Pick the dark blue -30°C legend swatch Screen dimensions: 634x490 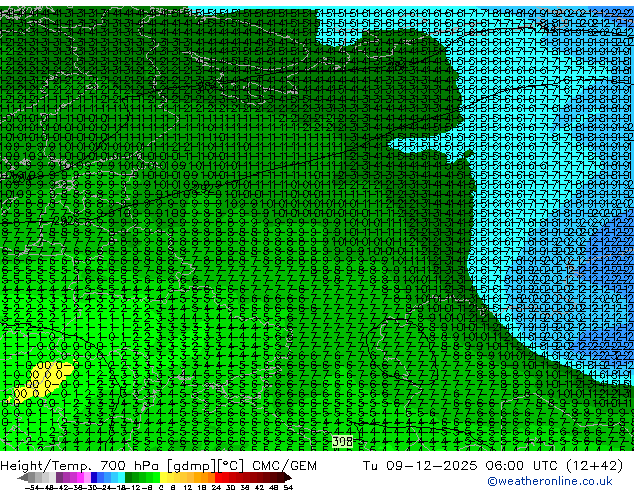94,477
